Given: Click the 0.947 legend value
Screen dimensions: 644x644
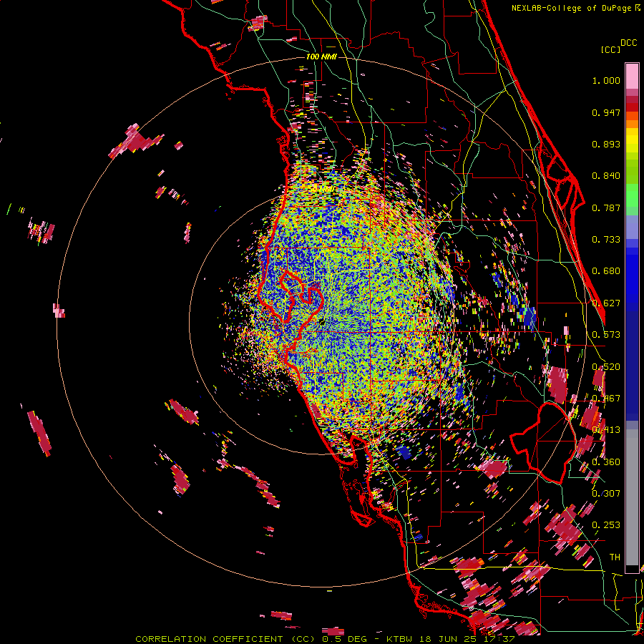Looking at the screenshot, I should pos(606,112).
